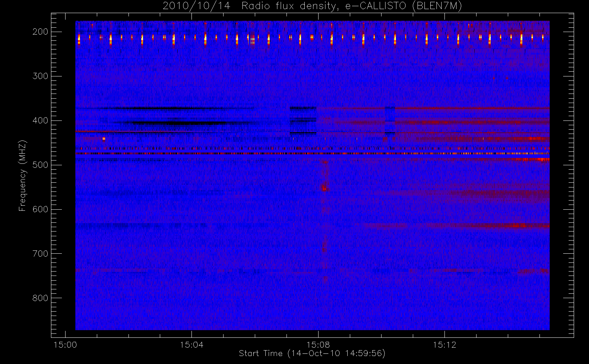589x364 pixels.
Task: Select the 400 frequency tick label
Action: tap(40, 120)
